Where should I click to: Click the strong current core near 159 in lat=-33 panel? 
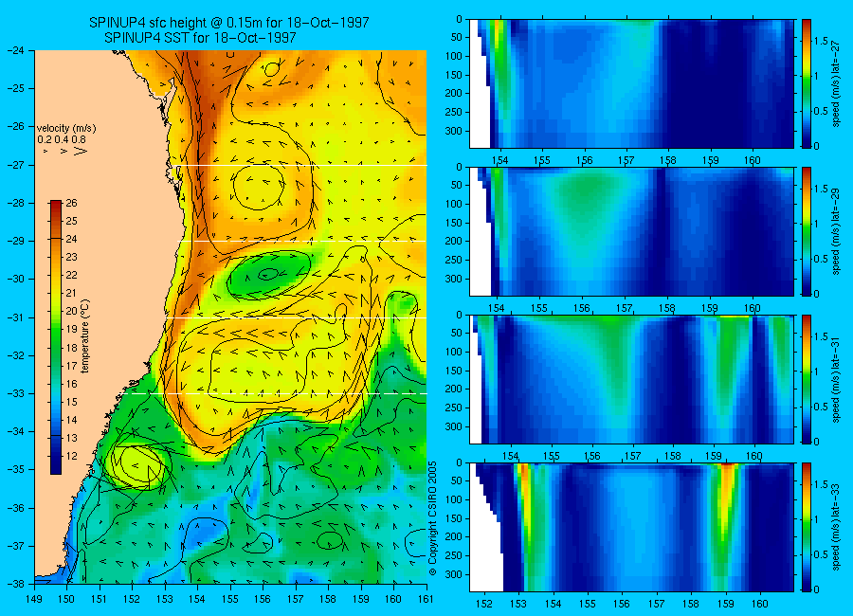(726, 500)
